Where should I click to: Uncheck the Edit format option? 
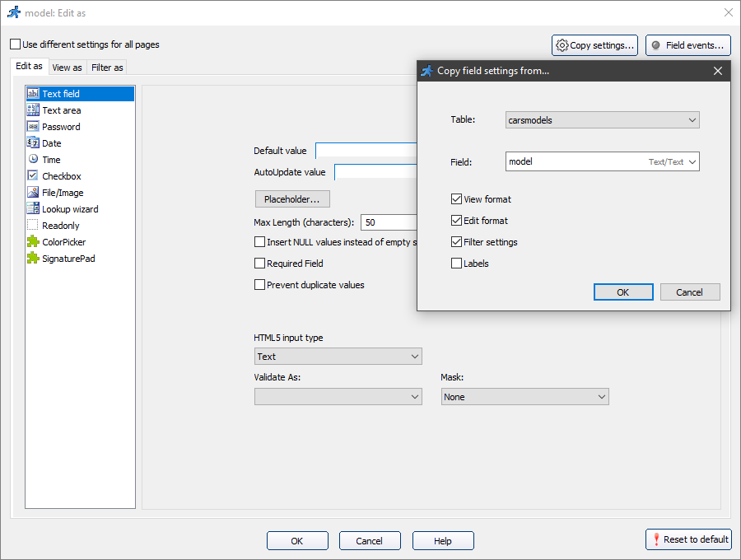(x=456, y=221)
